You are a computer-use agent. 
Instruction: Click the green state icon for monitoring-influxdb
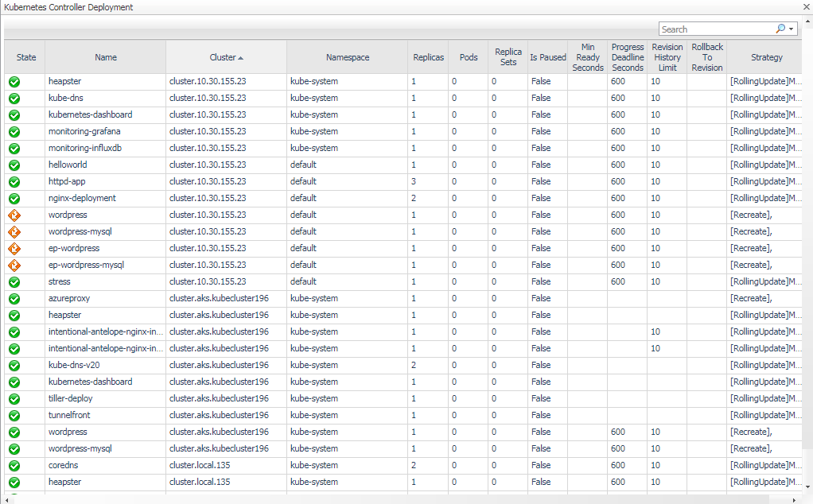pyautogui.click(x=14, y=148)
